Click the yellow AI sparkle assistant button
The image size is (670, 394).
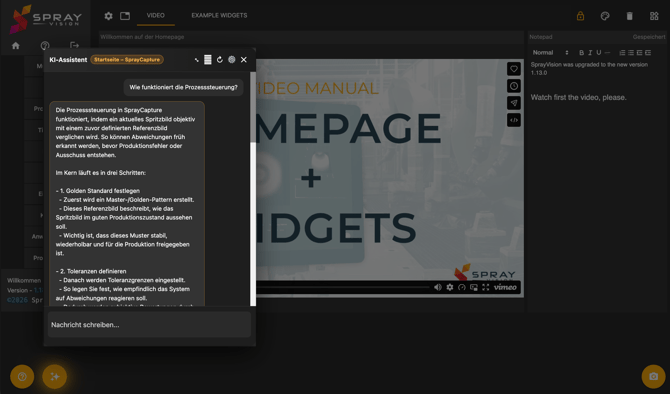click(55, 376)
